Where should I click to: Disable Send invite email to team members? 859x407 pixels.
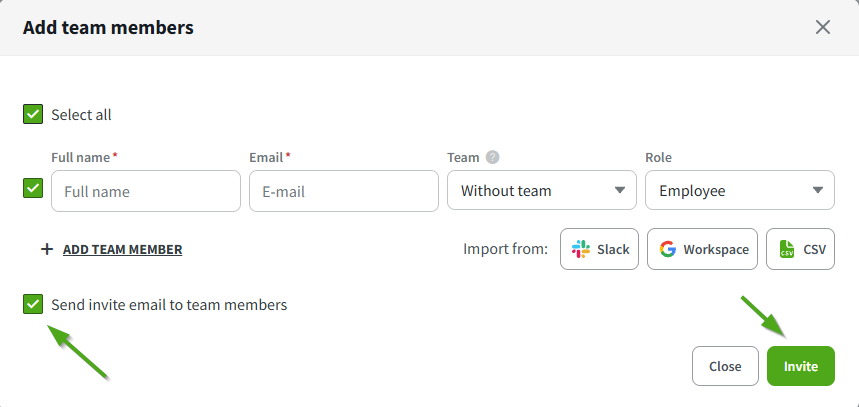coord(33,304)
